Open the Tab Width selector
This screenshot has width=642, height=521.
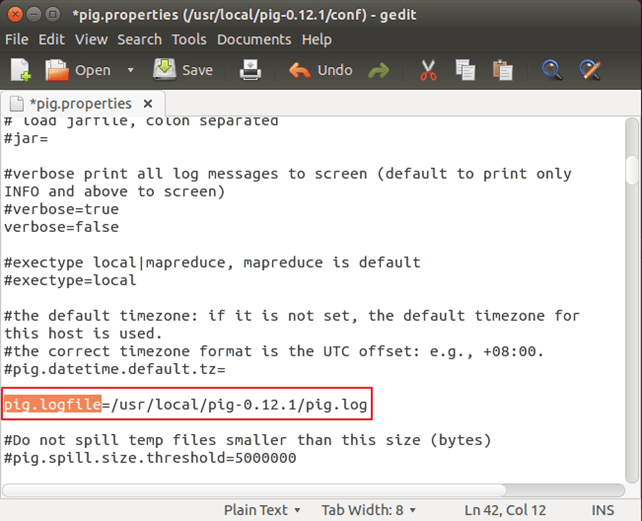click(x=370, y=510)
